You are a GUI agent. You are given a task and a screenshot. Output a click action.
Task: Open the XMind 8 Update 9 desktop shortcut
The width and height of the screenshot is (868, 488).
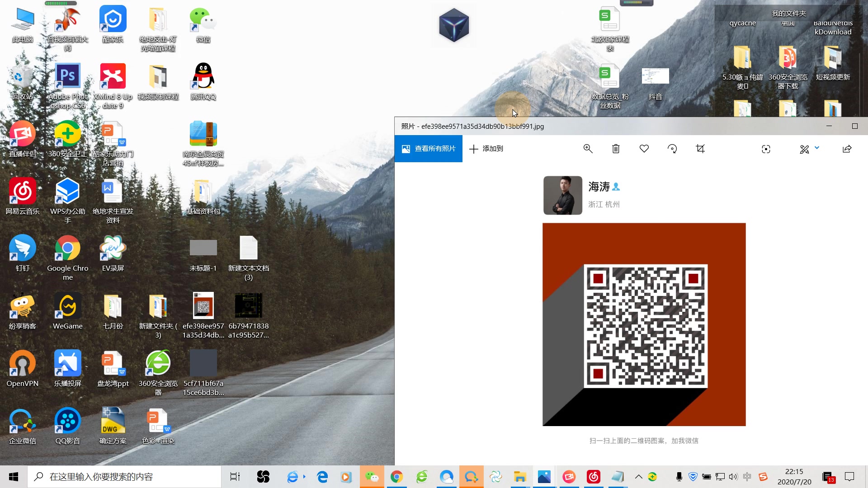click(113, 86)
